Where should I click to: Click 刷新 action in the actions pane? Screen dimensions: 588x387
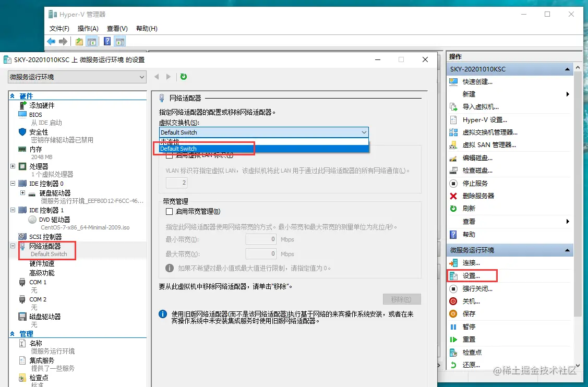tap(469, 209)
